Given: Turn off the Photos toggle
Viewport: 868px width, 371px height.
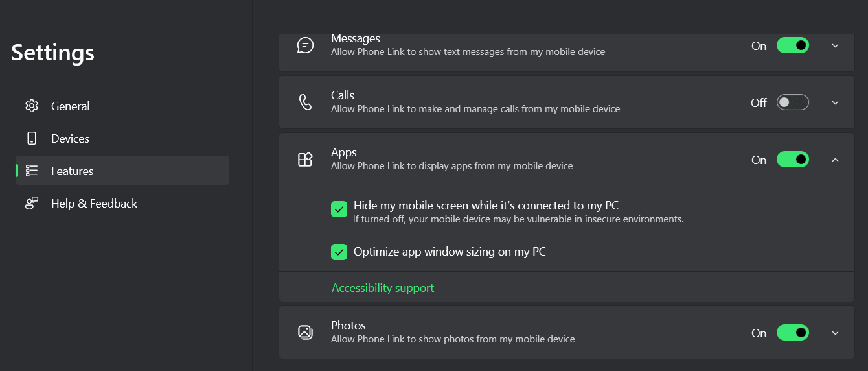Looking at the screenshot, I should click(x=793, y=333).
